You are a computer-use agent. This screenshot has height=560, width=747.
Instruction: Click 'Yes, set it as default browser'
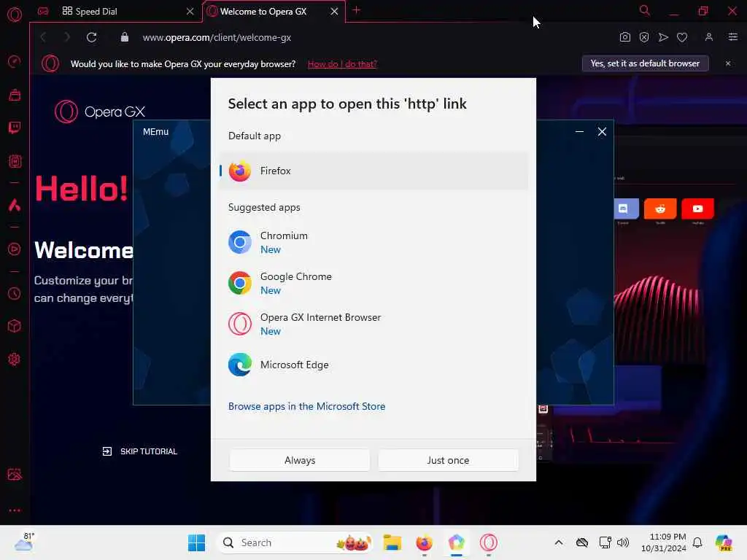(x=645, y=63)
